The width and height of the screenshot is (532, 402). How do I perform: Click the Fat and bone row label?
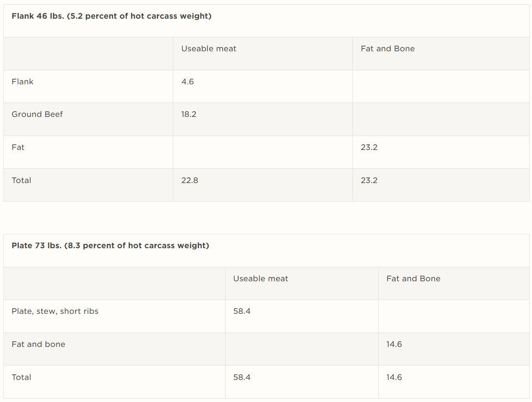[x=38, y=345]
